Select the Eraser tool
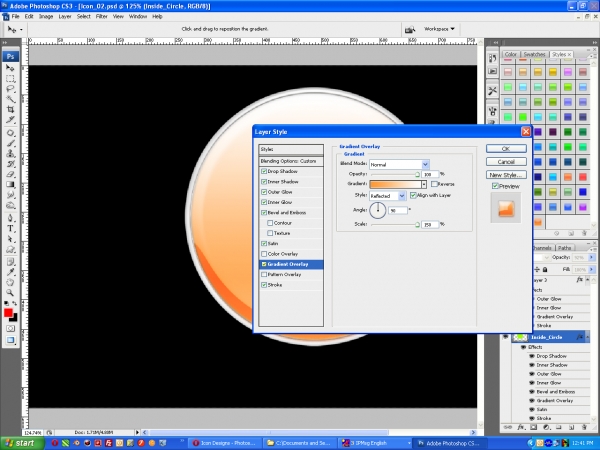Viewport: 600px width, 450px height. coord(10,174)
